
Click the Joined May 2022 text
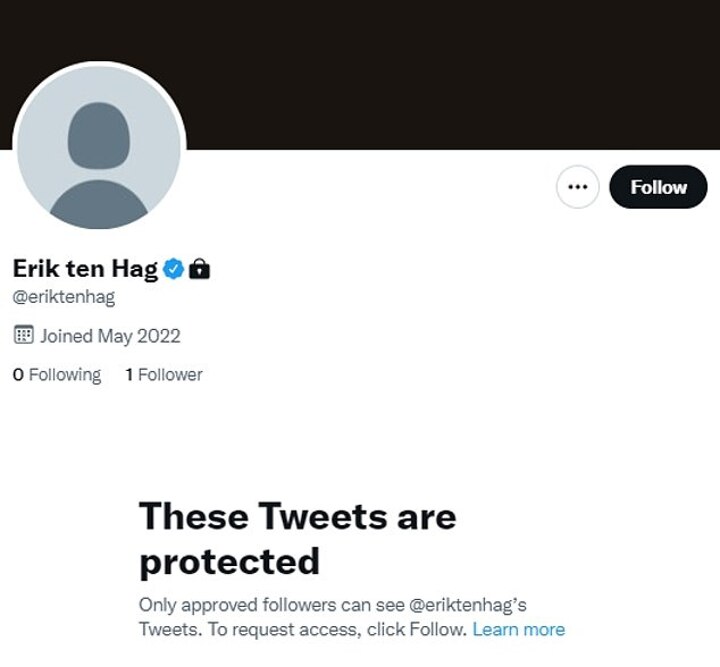[x=110, y=336]
